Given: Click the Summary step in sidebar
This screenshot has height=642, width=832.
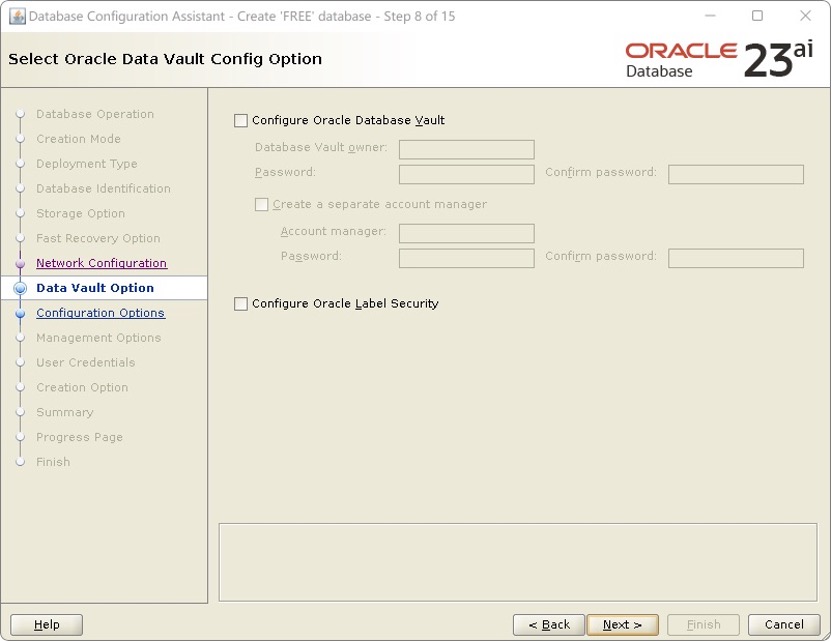Looking at the screenshot, I should click(65, 412).
